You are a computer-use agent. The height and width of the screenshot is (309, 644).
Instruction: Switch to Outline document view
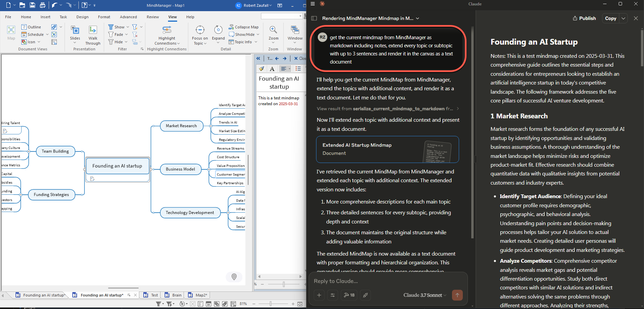point(31,27)
